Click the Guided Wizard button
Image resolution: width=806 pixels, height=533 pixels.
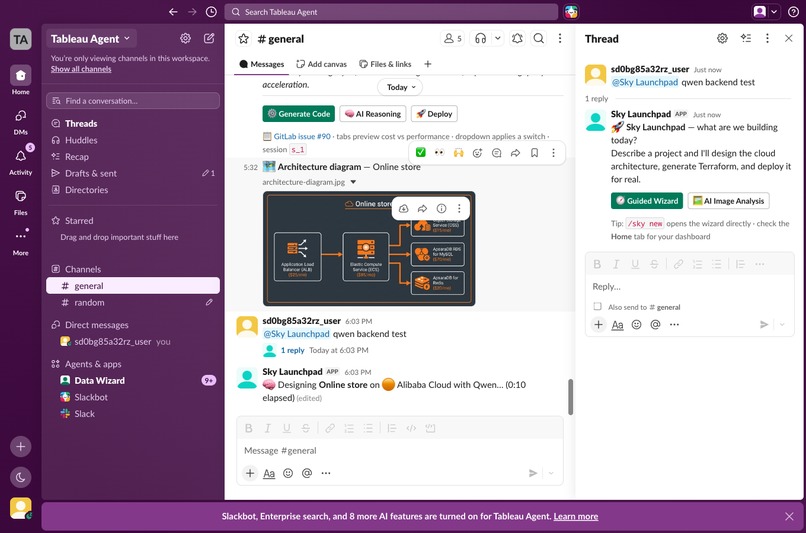[647, 201]
